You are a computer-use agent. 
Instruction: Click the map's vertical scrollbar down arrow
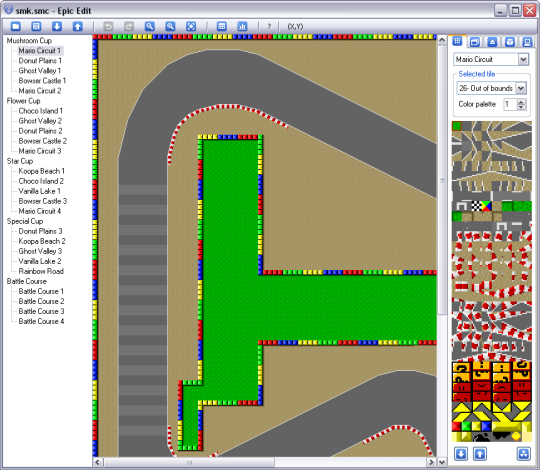coord(442,462)
